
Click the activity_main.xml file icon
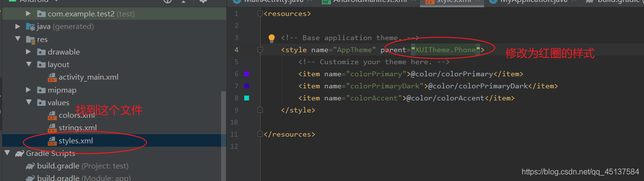[52, 77]
